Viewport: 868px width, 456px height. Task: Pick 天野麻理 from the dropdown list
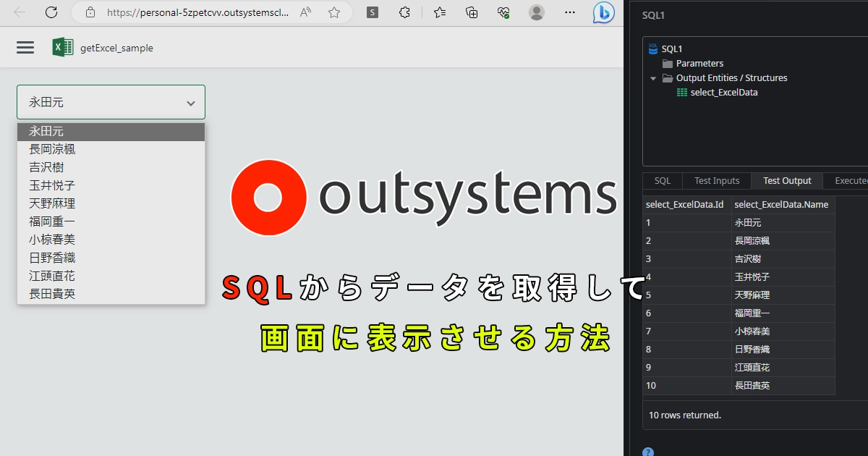pos(111,204)
